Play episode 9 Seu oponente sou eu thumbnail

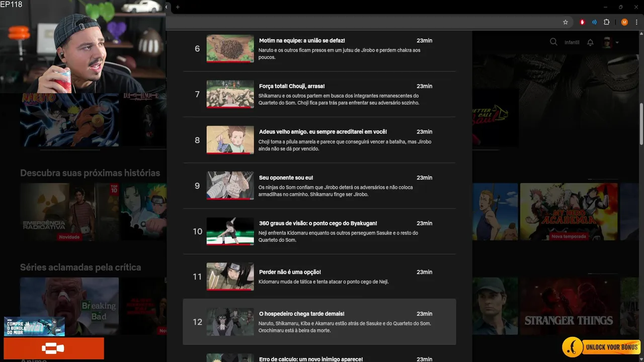point(230,186)
